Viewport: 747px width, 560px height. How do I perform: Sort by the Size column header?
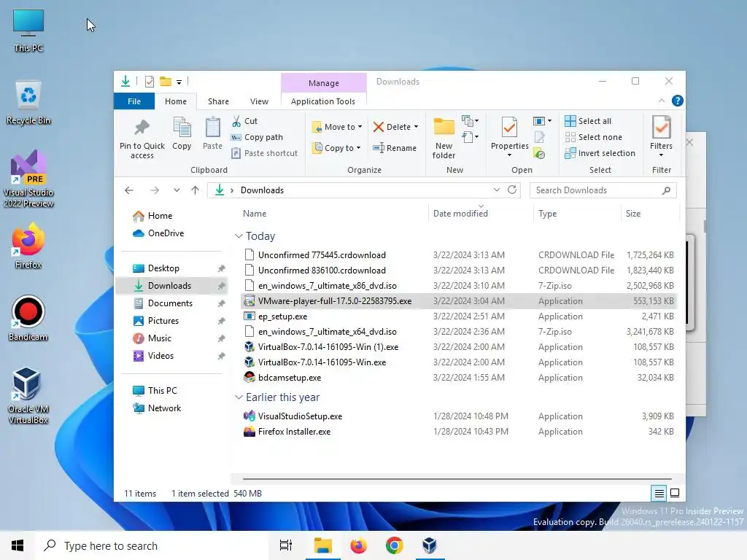point(650,214)
